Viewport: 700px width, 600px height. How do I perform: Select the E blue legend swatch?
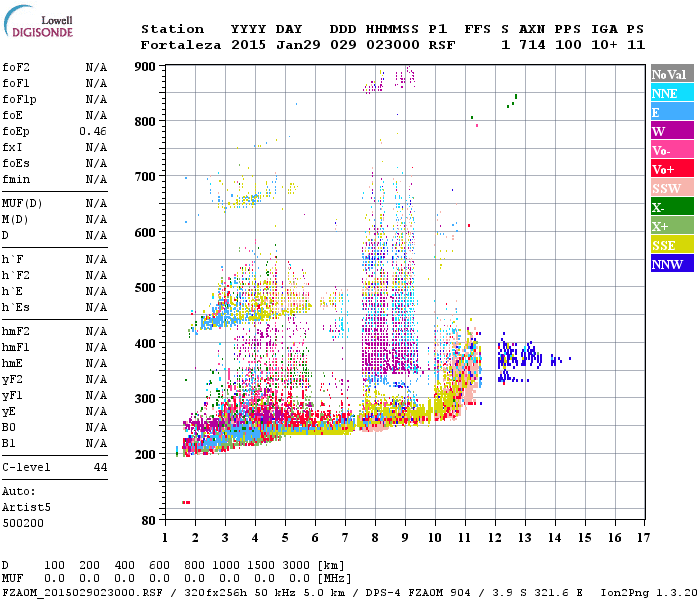click(672, 112)
